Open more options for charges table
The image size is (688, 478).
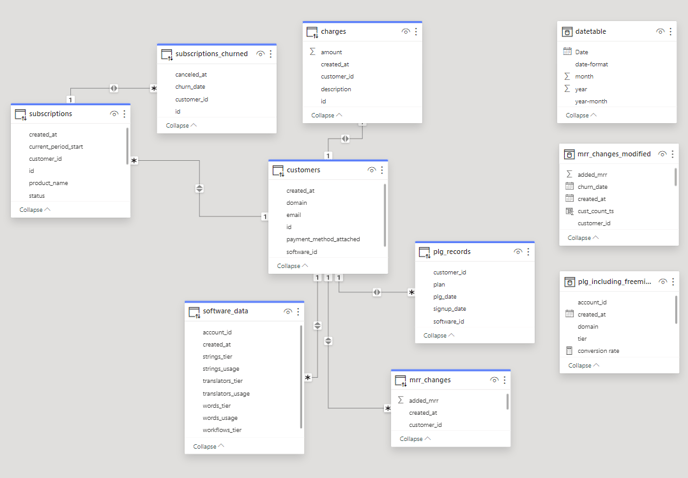point(416,32)
